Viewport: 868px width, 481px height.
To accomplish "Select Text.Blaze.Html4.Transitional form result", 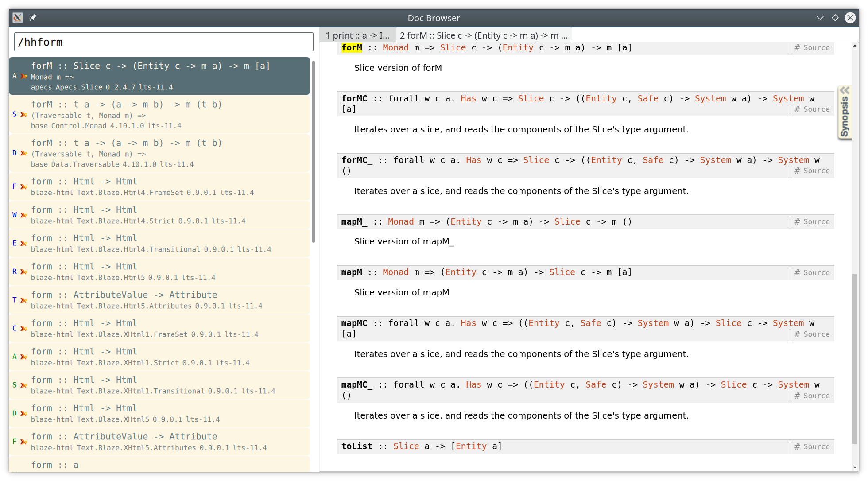I will [159, 243].
